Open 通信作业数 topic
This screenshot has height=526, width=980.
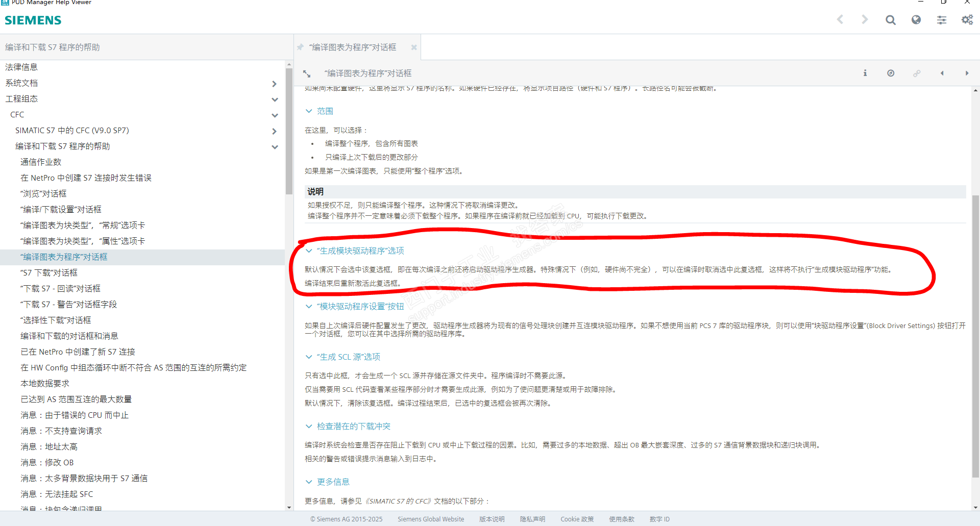41,162
